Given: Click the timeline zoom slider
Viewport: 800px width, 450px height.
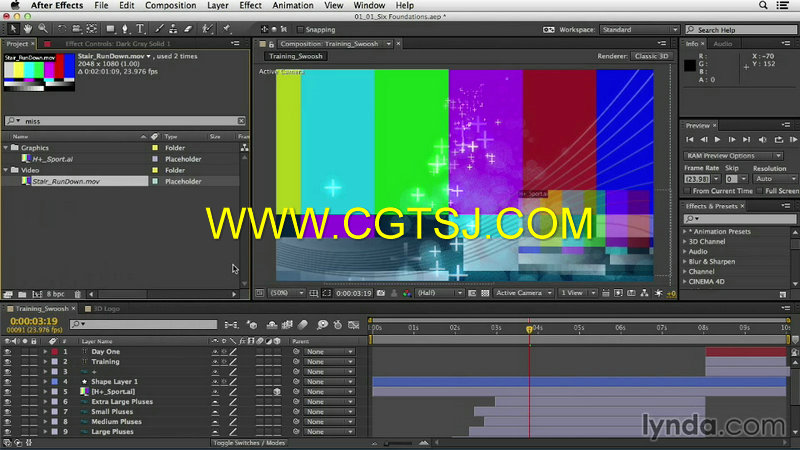Looking at the screenshot, I should pyautogui.click(x=398, y=443).
